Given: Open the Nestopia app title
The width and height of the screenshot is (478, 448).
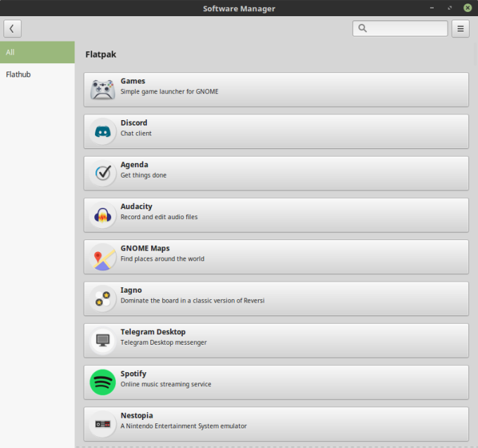Looking at the screenshot, I should [x=137, y=416].
